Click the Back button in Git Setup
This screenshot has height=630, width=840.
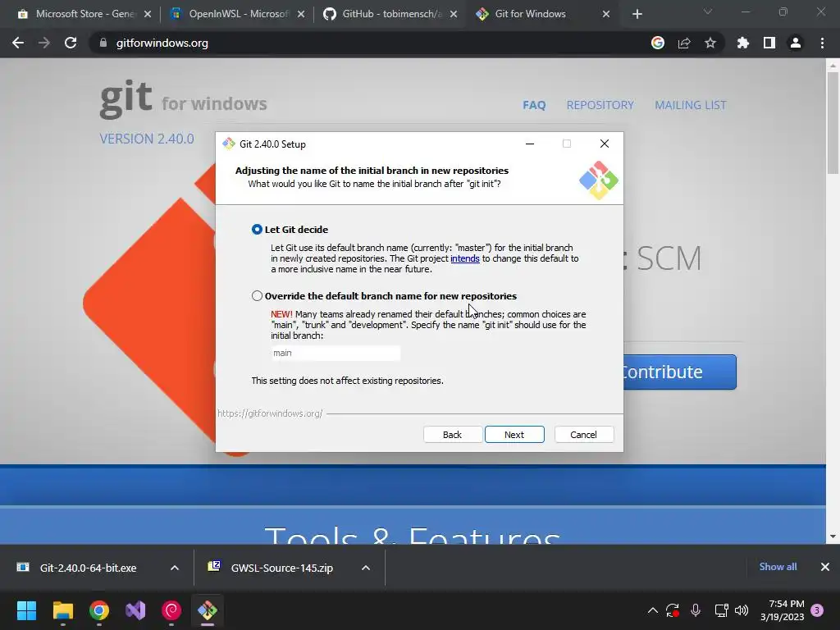coord(452,435)
